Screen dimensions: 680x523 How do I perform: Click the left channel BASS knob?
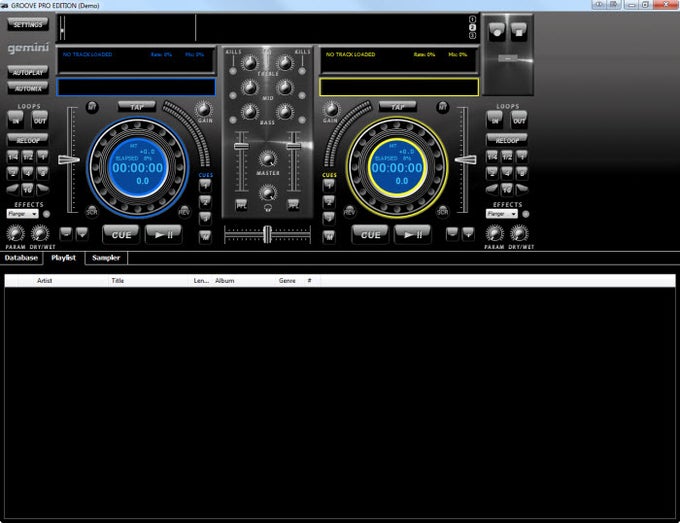[249, 112]
